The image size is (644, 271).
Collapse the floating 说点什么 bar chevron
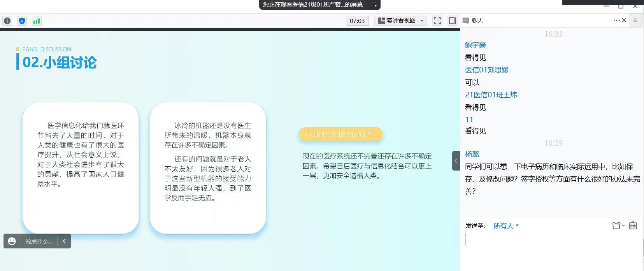pyautogui.click(x=64, y=241)
